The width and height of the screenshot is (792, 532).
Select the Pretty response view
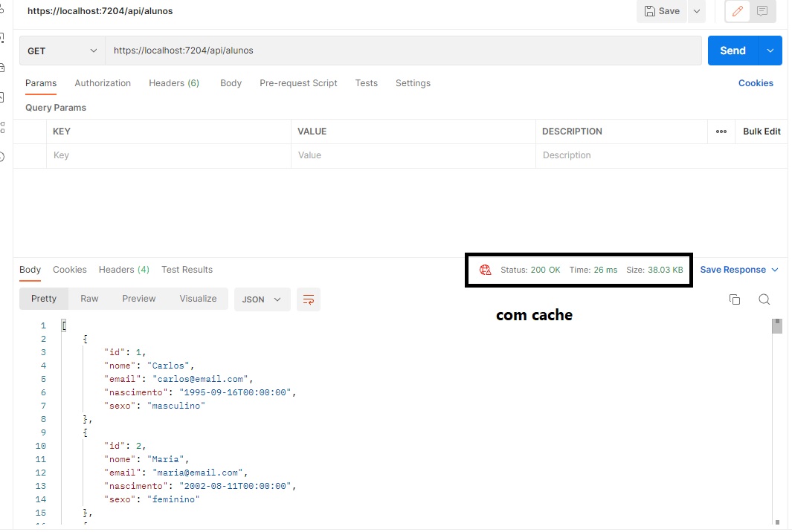(43, 298)
